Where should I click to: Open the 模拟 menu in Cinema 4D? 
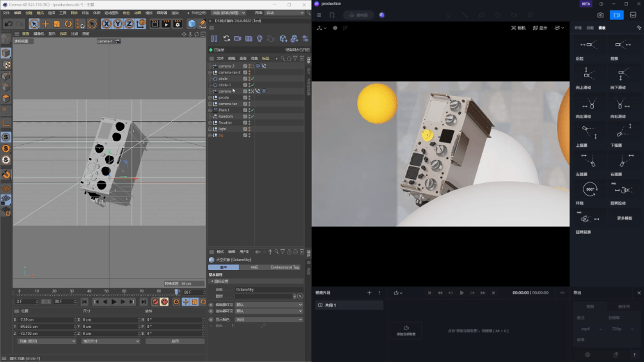(149, 13)
